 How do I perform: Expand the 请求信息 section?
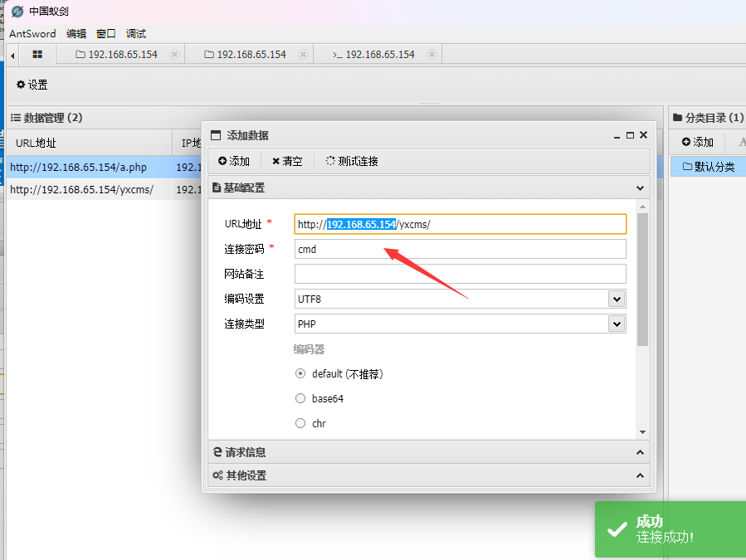[427, 452]
